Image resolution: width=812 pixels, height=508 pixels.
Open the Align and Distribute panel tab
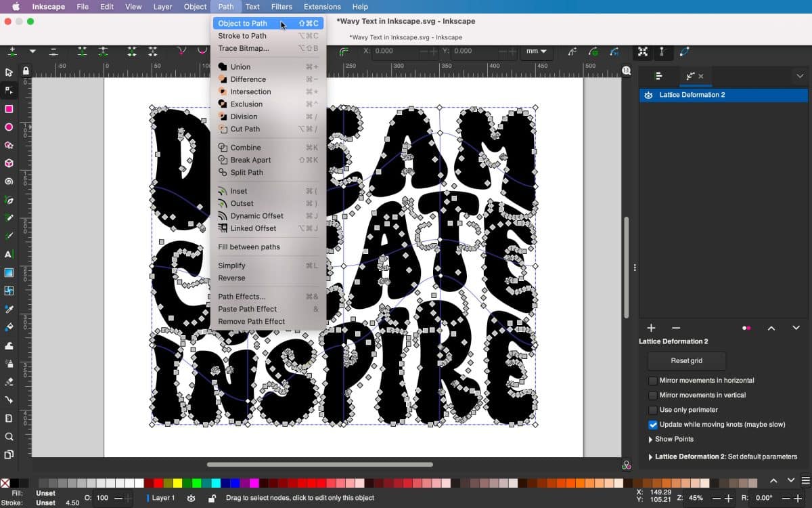pyautogui.click(x=658, y=76)
